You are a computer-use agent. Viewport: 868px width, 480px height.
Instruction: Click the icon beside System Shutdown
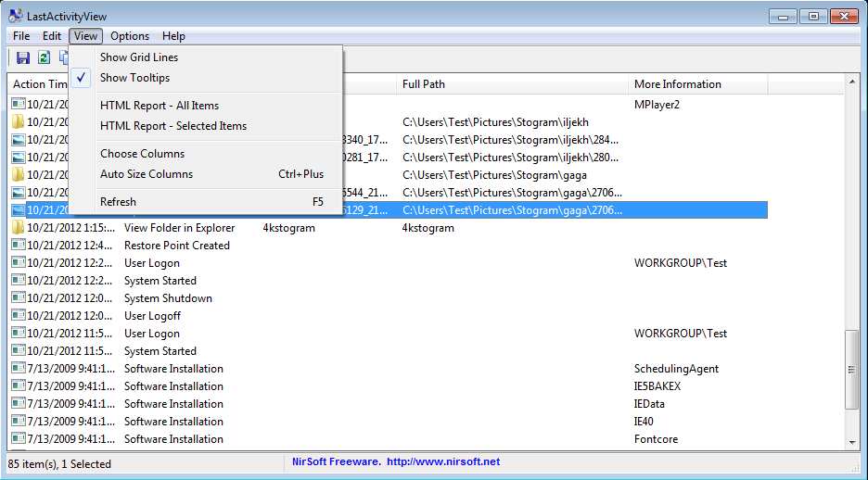click(x=19, y=298)
